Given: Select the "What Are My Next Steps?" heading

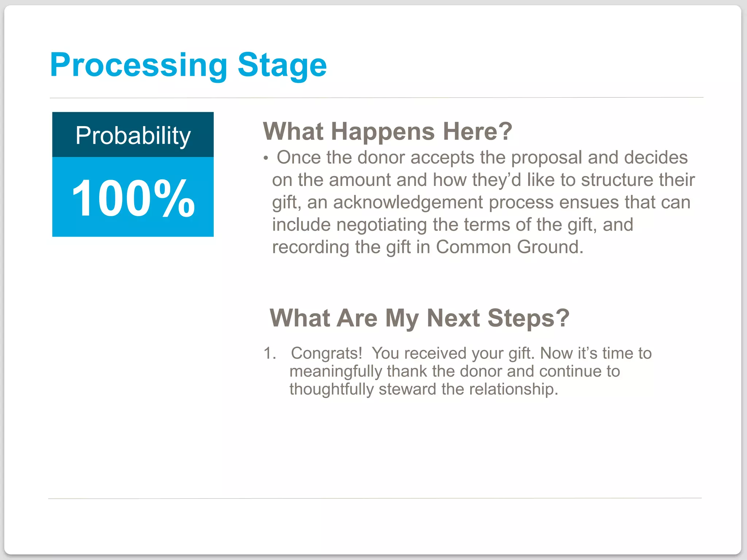Looking at the screenshot, I should [419, 318].
